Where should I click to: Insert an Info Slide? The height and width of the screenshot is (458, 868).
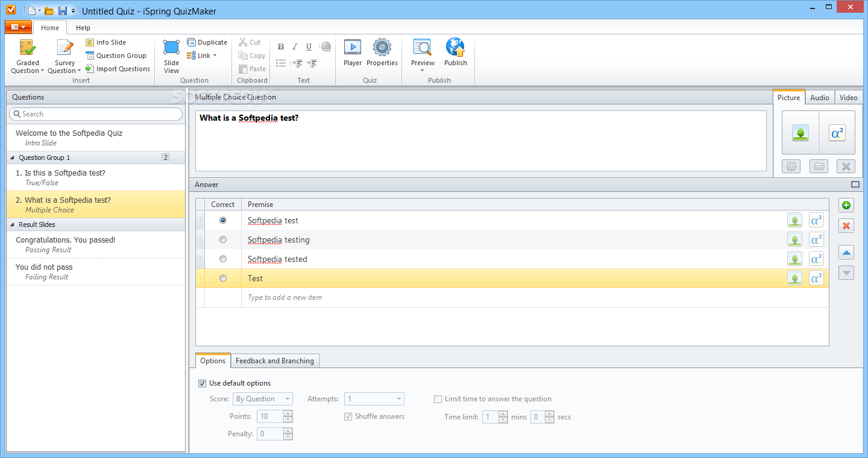[105, 42]
